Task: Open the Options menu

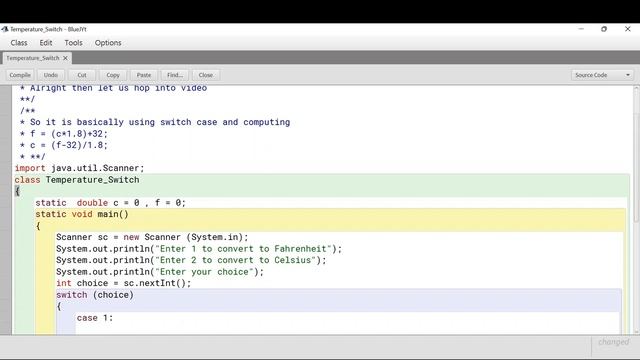Action: tap(108, 43)
